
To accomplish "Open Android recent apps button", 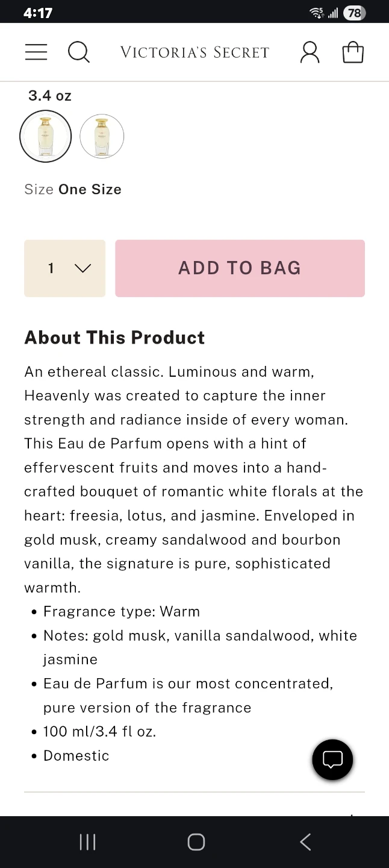I will pyautogui.click(x=87, y=842).
